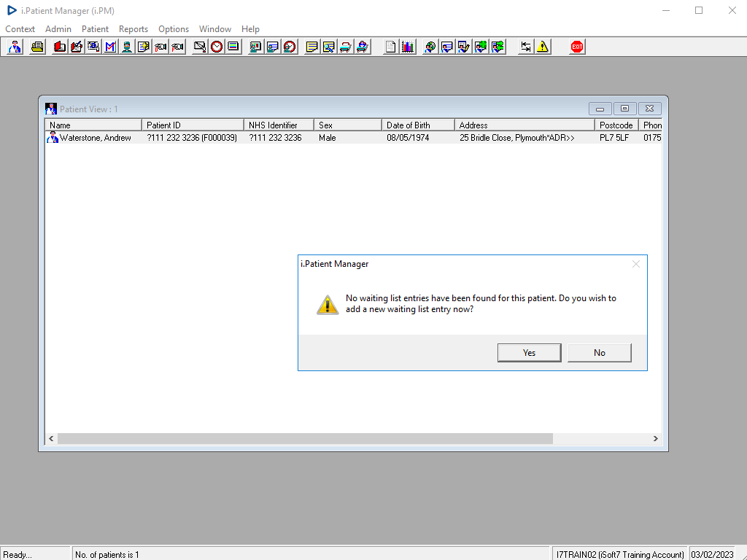The height and width of the screenshot is (560, 747).
Task: Click the horizontal scrollbar right arrow
Action: click(656, 438)
